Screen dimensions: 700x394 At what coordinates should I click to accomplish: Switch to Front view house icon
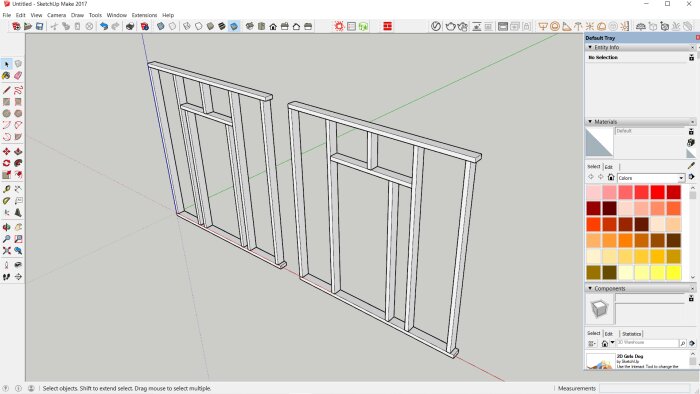pos(273,26)
